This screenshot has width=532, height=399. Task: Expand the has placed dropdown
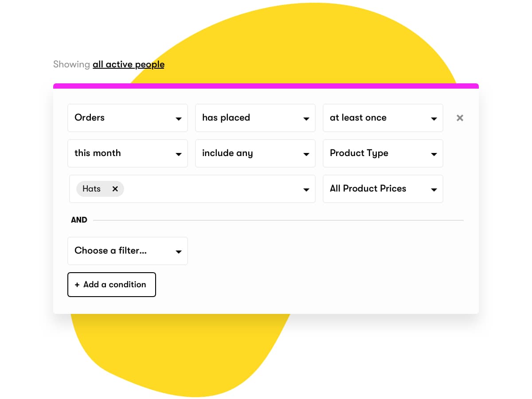tap(255, 118)
